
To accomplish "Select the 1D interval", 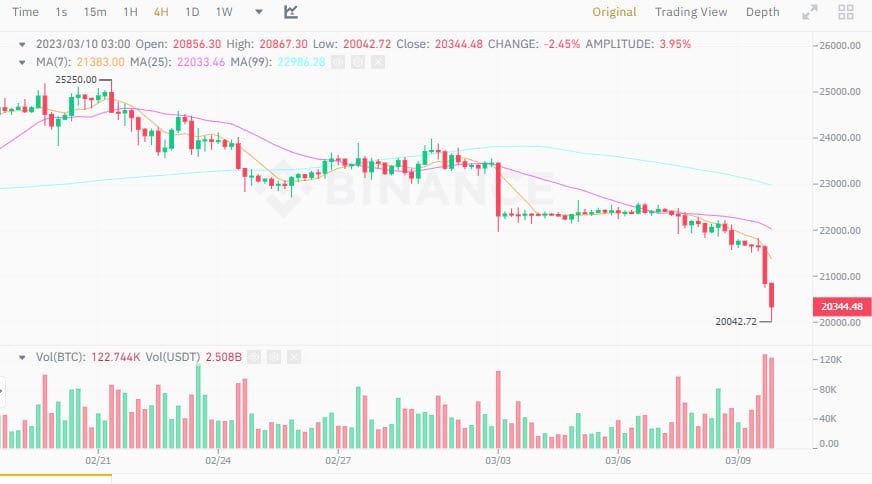I will (193, 12).
